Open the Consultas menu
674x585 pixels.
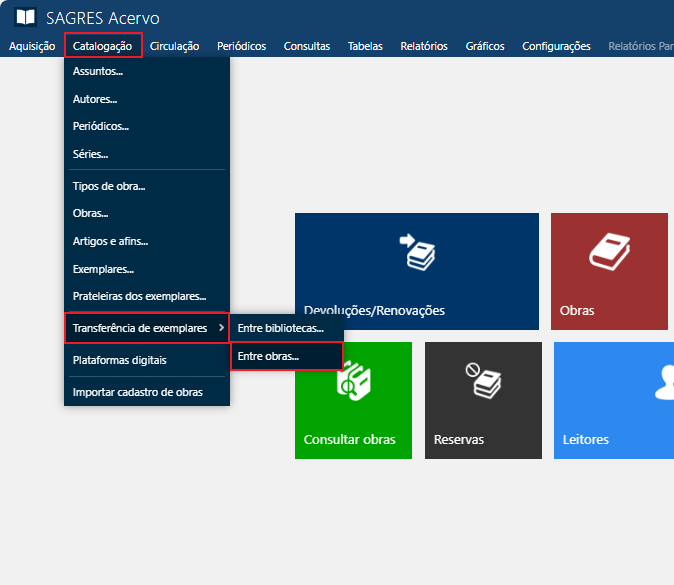[x=307, y=46]
